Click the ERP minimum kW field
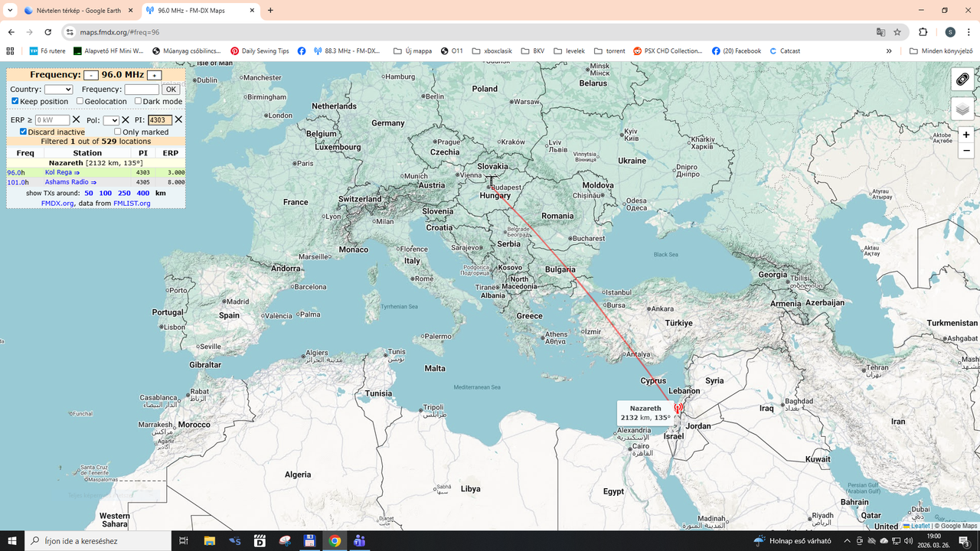 pyautogui.click(x=52, y=120)
